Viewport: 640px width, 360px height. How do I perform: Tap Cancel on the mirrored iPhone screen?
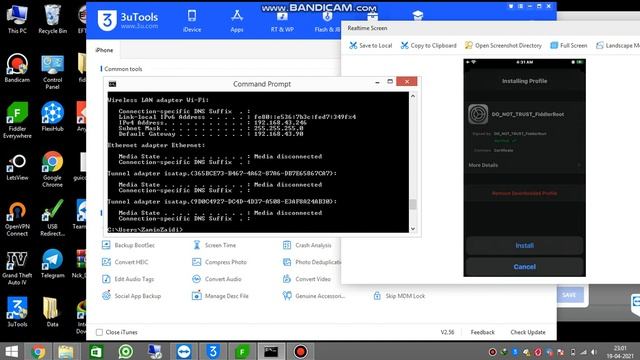pos(524,267)
